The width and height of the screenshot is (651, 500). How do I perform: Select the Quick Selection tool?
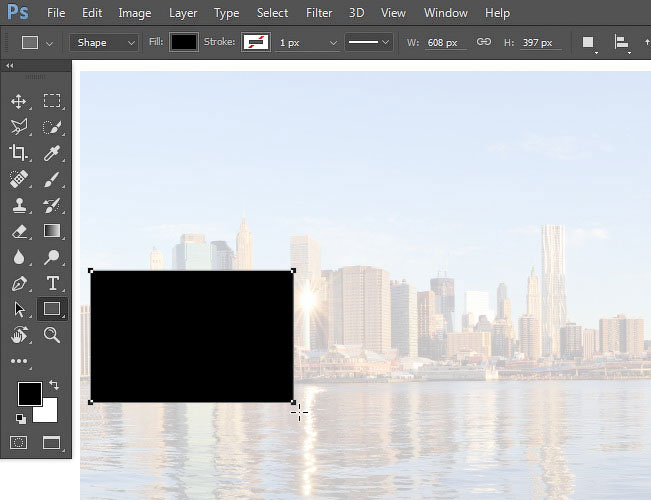[x=52, y=127]
